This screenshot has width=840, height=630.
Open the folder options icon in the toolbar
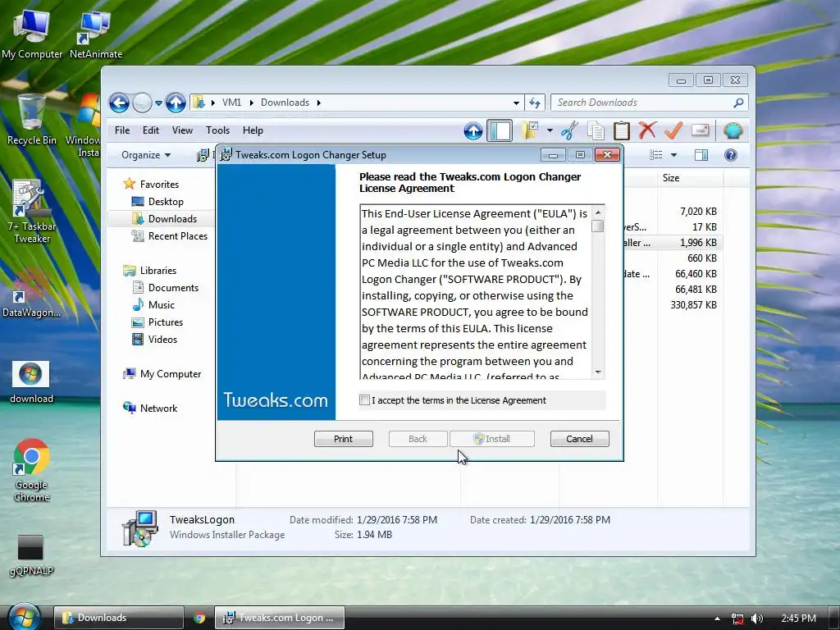pos(530,130)
